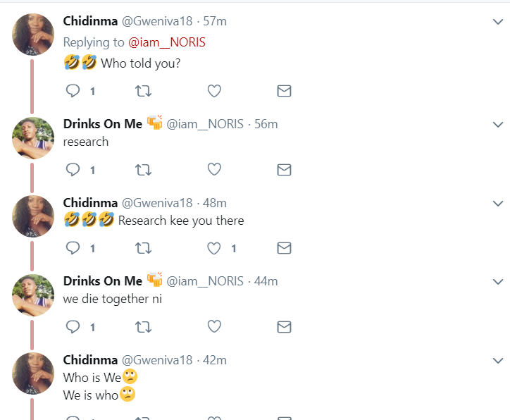Open the Chidinma profile name on 42m tweet
Viewport: 510px width, 420px height.
point(90,360)
